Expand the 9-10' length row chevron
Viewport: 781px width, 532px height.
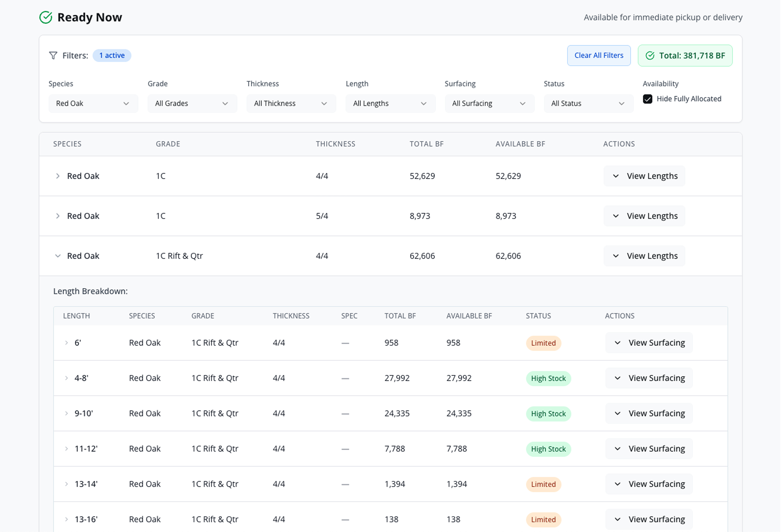point(67,413)
